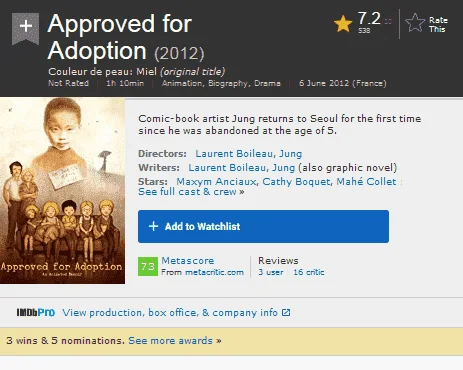Click the watchlist ribbon plus icon
The image size is (463, 370).
(x=26, y=28)
